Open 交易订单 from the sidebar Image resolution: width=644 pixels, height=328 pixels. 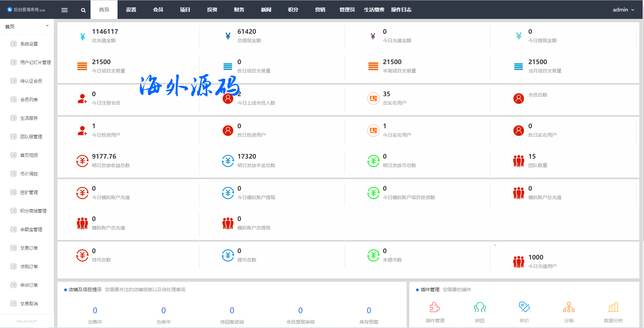coord(29,248)
